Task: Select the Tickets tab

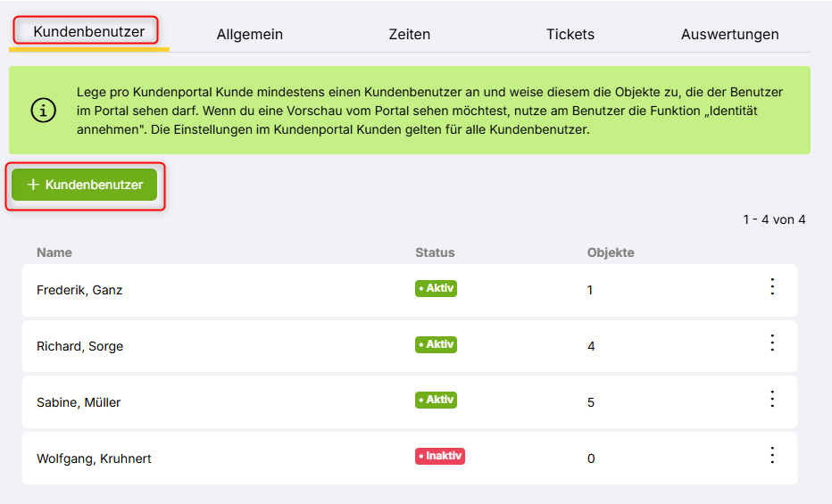Action: click(x=570, y=35)
